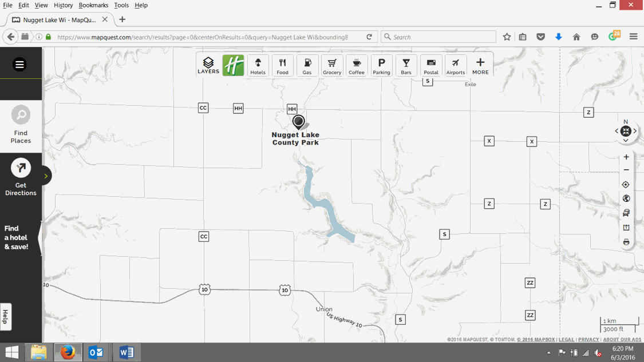The height and width of the screenshot is (362, 644).
Task: Show Parking on the map
Action: (x=382, y=65)
